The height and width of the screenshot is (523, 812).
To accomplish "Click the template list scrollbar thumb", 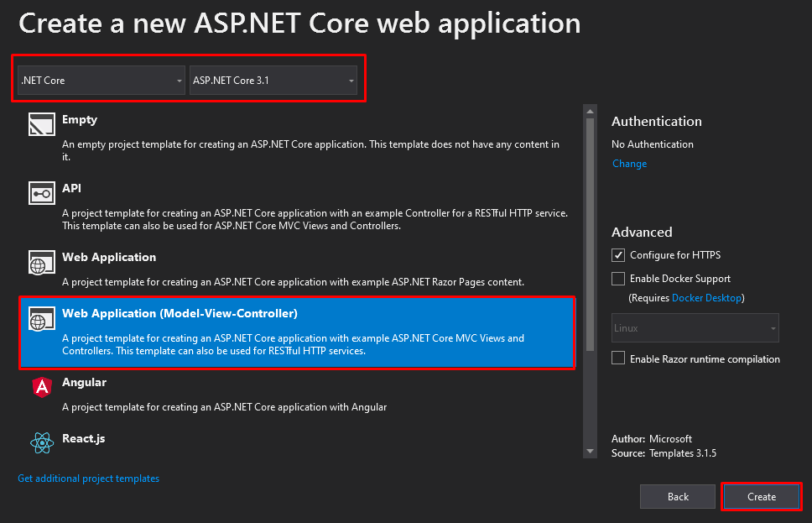I will [590, 235].
